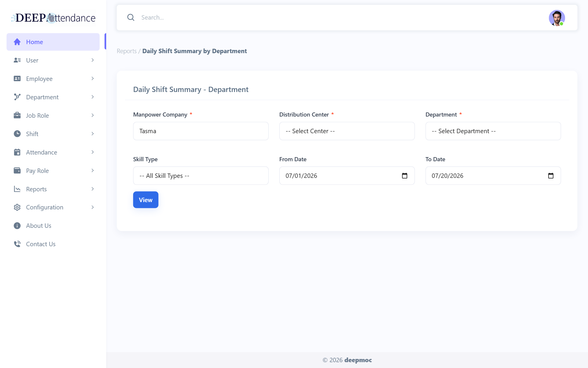Screen dimensions: 588x368
Task: Click the blue View button
Action: point(146,200)
